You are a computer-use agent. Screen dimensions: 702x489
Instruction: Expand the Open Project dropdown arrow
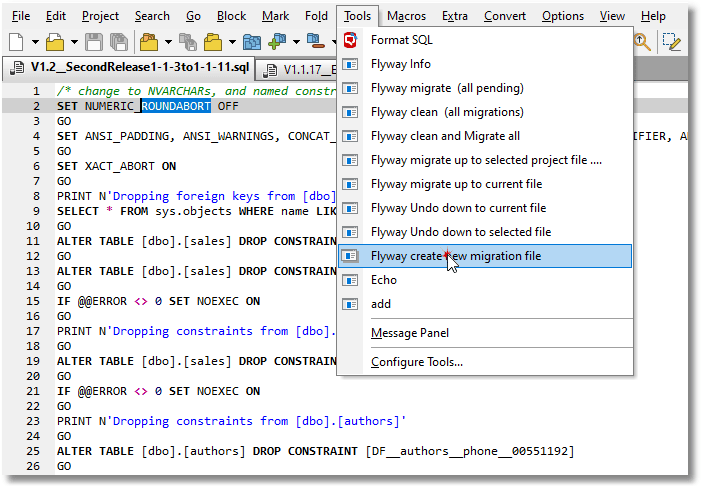[168, 43]
